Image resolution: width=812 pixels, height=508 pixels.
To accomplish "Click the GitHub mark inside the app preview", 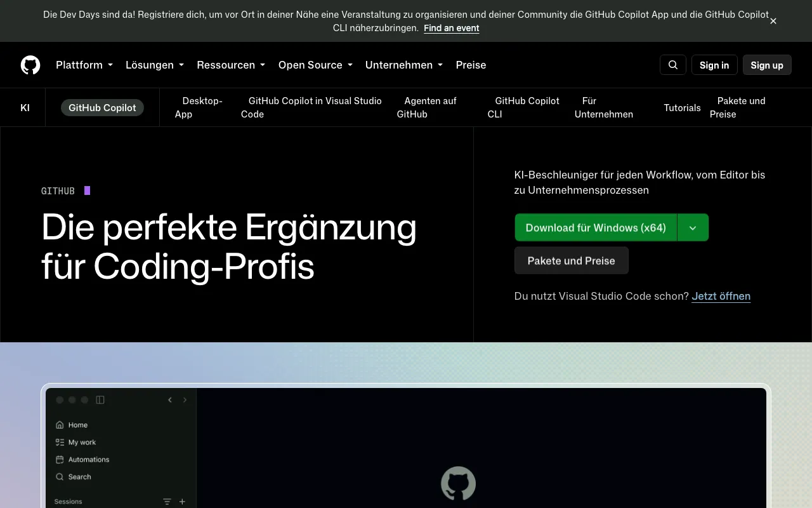I will pyautogui.click(x=458, y=484).
